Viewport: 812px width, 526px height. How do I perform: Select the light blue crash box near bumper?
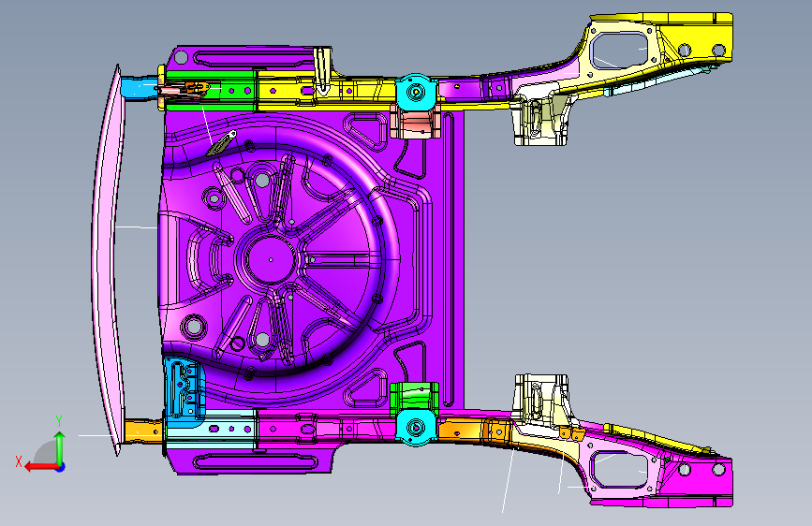[x=139, y=87]
